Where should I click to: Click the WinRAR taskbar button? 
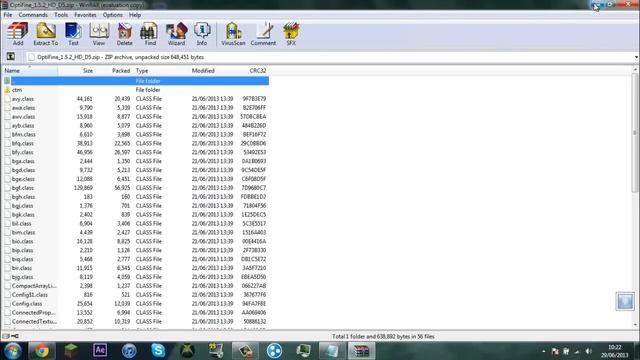[x=361, y=351]
